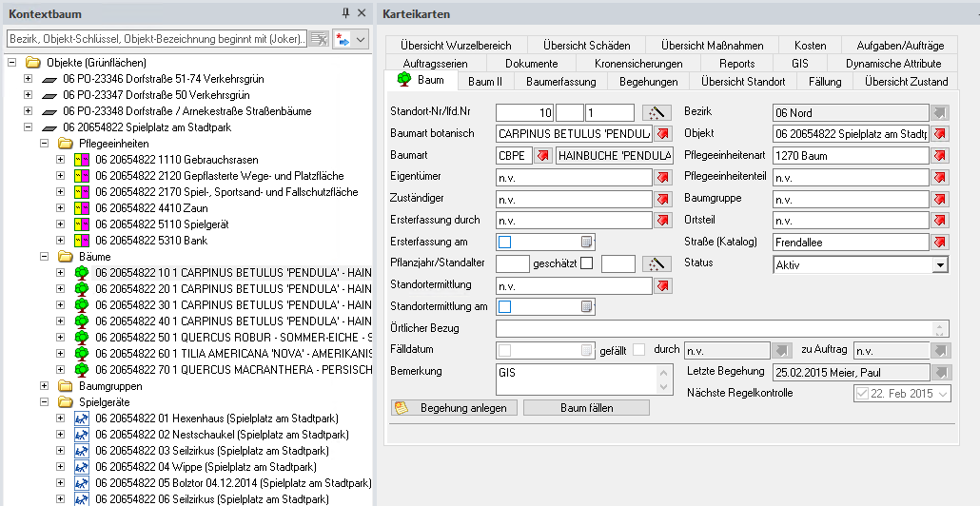Collapse the Pflegeeinheiten folder node
Screen dimensions: 980x506
(45, 143)
